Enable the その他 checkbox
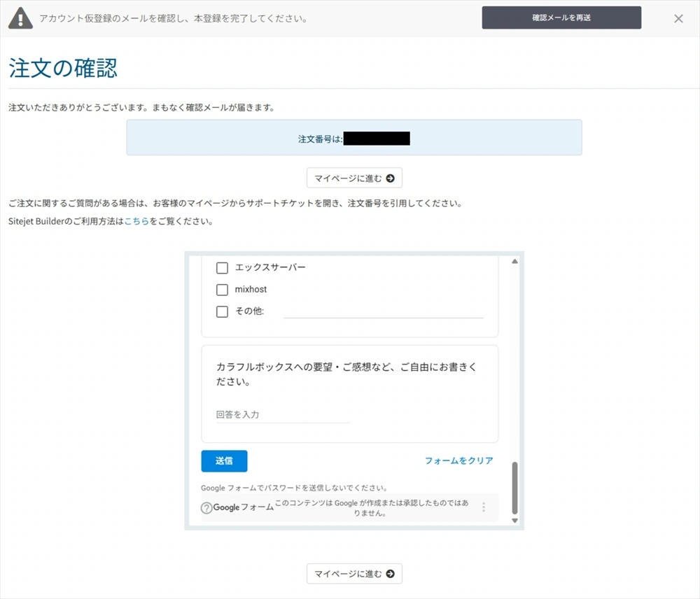This screenshot has width=700, height=599. coord(222,311)
